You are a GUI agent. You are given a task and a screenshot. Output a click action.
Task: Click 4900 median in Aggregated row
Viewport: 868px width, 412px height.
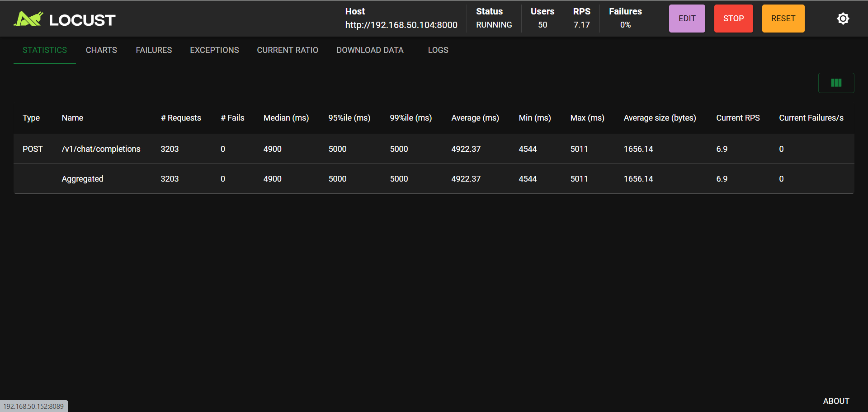[272, 179]
